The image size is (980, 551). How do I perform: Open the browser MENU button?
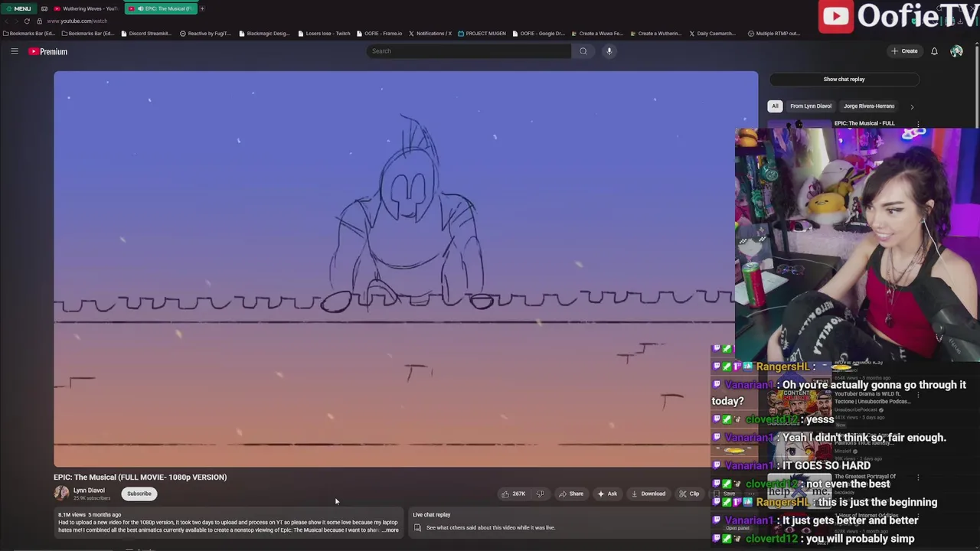click(x=18, y=8)
